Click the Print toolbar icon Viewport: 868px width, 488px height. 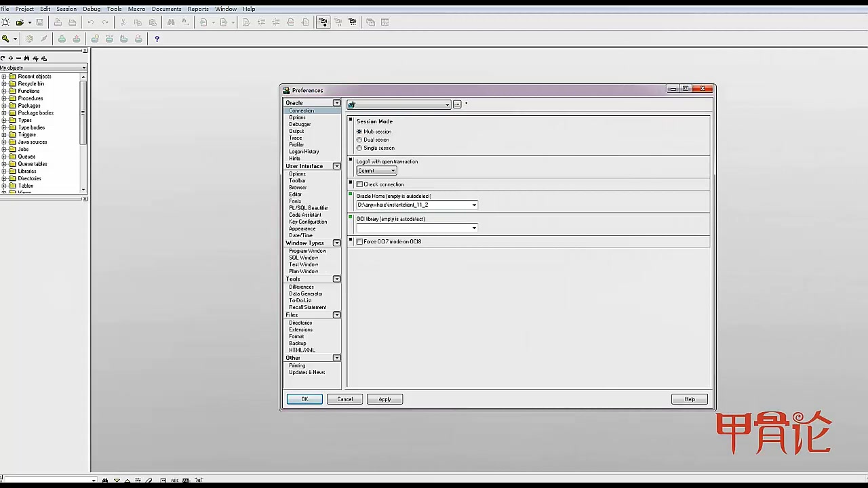58,22
